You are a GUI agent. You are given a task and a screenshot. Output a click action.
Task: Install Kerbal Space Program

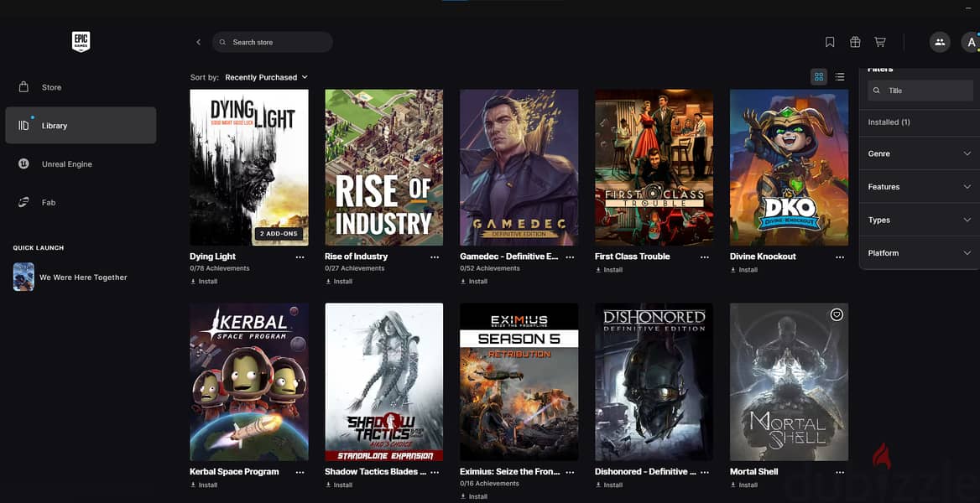[204, 485]
